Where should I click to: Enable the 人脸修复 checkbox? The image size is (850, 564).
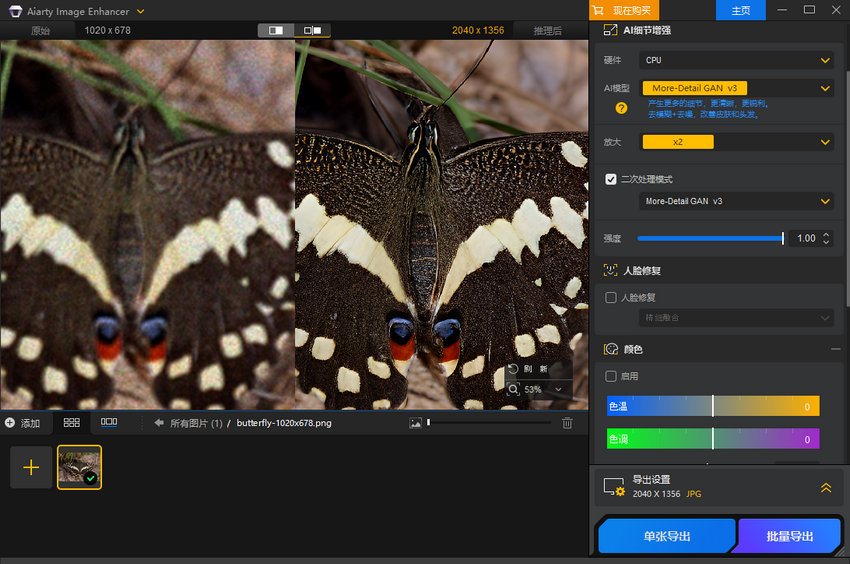611,297
